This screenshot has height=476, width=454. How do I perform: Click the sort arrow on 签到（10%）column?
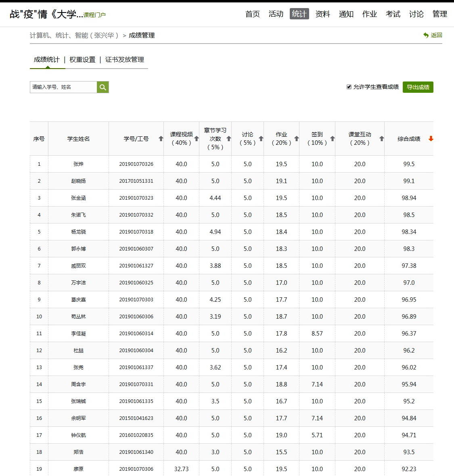[x=331, y=138]
